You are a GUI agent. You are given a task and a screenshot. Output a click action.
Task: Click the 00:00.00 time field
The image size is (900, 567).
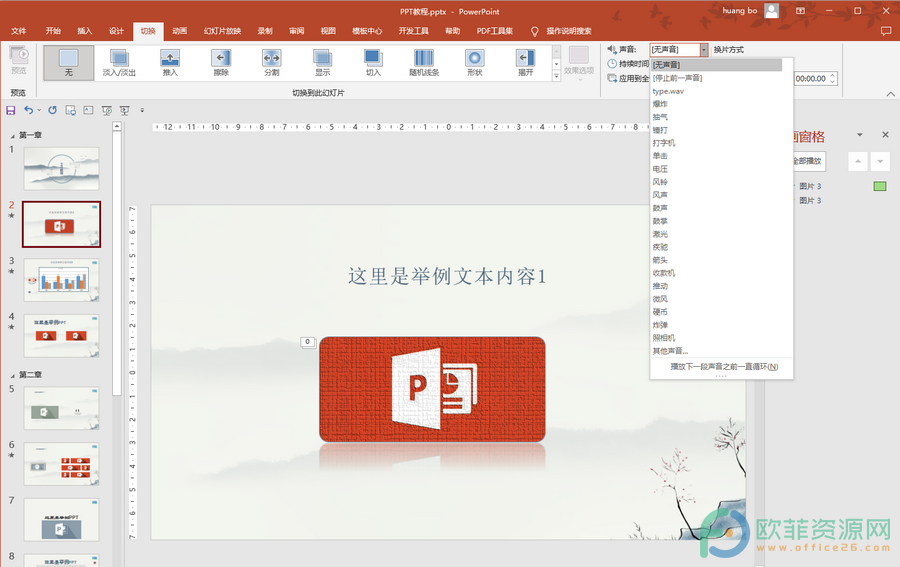pos(811,79)
